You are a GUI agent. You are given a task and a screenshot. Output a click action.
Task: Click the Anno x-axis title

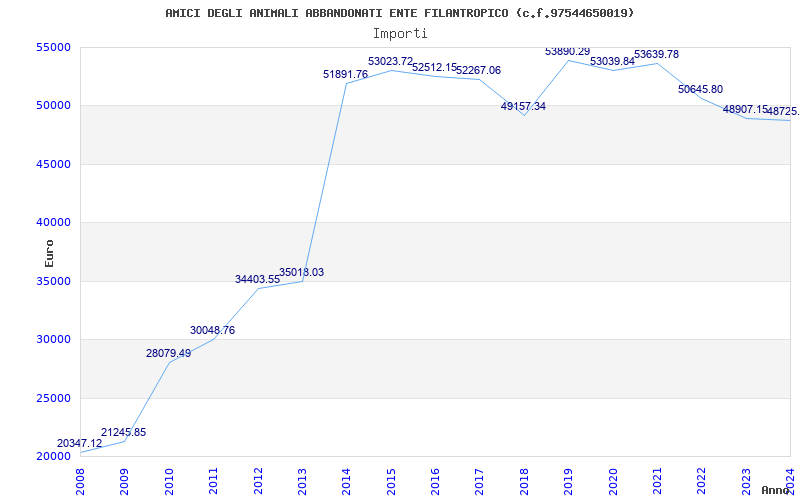pyautogui.click(x=777, y=490)
